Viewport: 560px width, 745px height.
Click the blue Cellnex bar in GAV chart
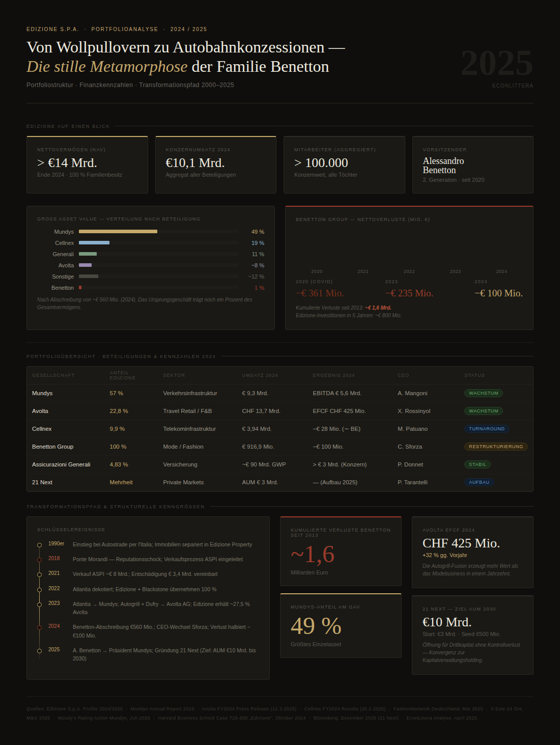pos(94,243)
